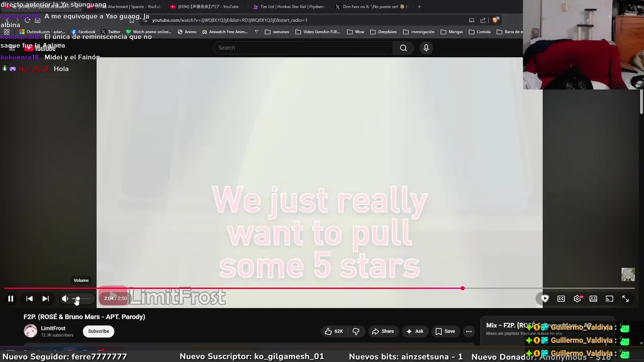644x362 pixels.
Task: Open Aniwatch Free Anime bookmark
Action: click(225, 32)
